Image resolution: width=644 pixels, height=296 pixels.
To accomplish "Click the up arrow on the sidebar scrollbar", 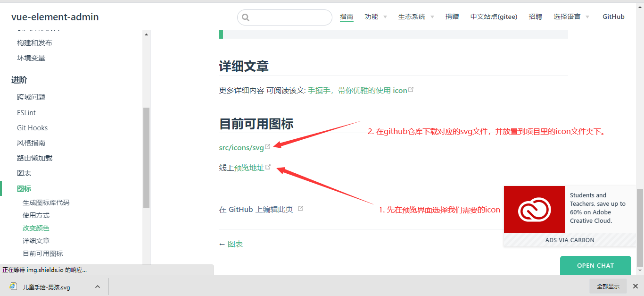I will click(x=146, y=34).
